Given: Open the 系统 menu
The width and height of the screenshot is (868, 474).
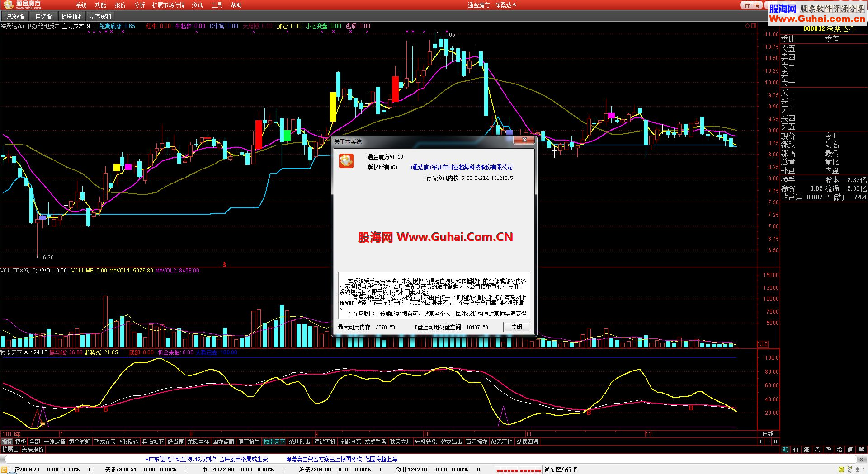Looking at the screenshot, I should tap(81, 5).
